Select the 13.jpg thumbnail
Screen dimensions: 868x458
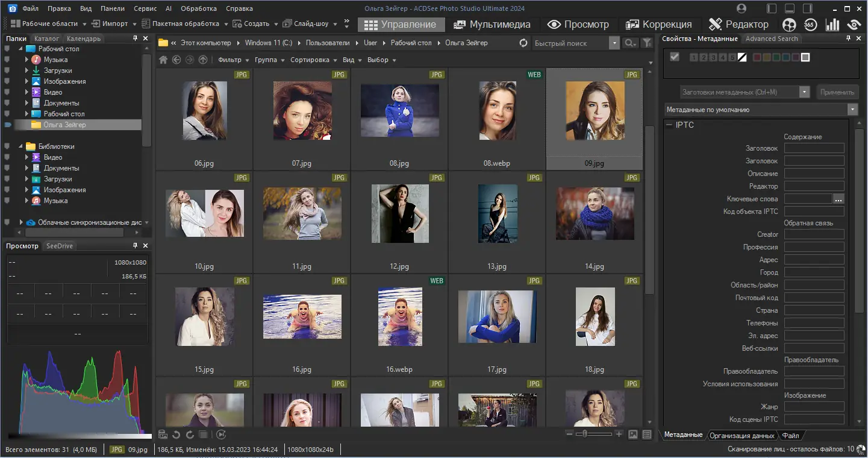coord(497,214)
